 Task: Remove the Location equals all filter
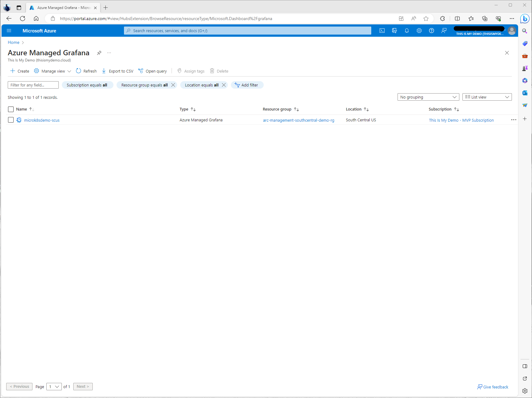click(x=224, y=85)
